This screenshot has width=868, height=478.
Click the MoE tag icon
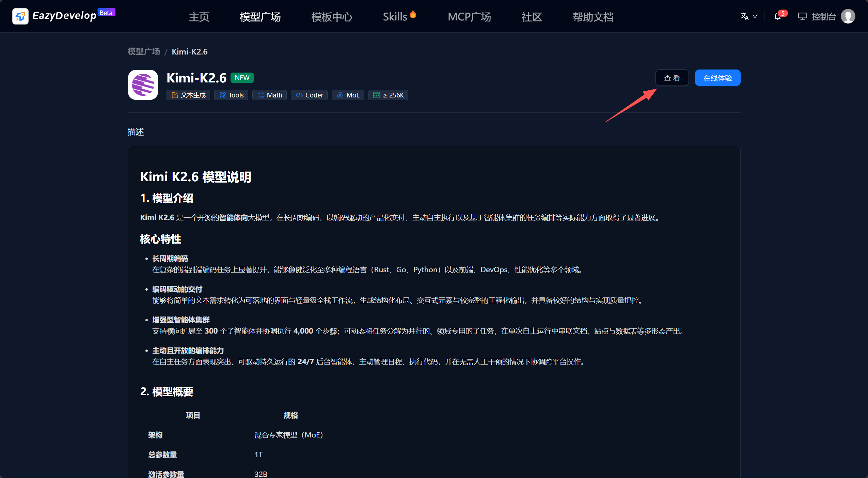pos(340,95)
